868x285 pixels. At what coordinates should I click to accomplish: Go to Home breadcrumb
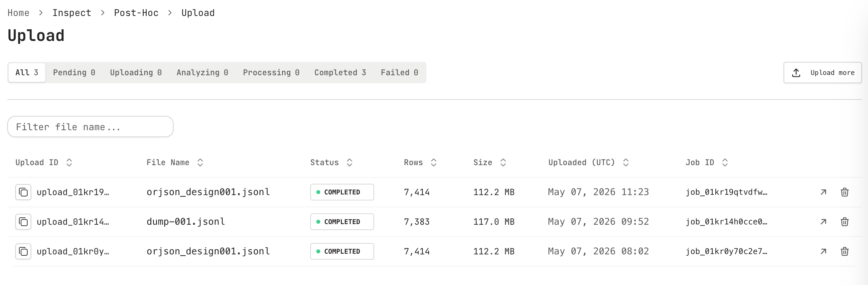(19, 13)
